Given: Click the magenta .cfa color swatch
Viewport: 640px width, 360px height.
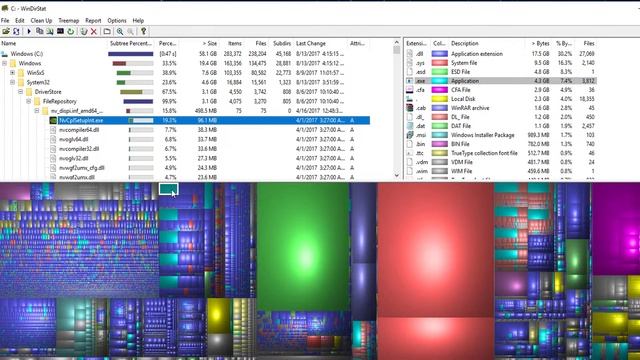Looking at the screenshot, I should [x=440, y=90].
